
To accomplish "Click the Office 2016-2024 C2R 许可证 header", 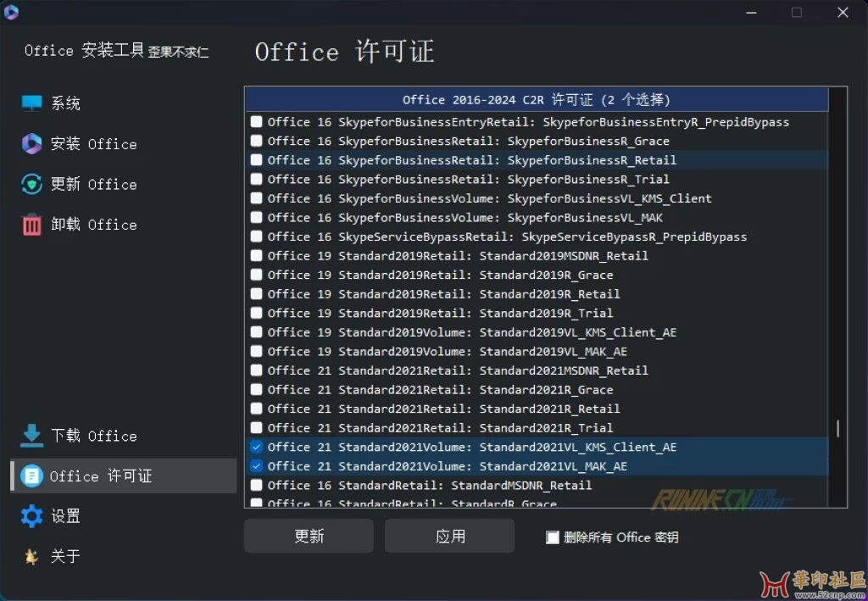I will click(x=536, y=100).
